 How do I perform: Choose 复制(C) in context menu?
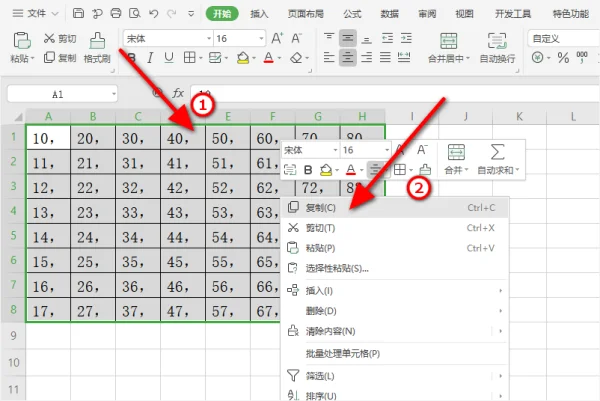395,208
